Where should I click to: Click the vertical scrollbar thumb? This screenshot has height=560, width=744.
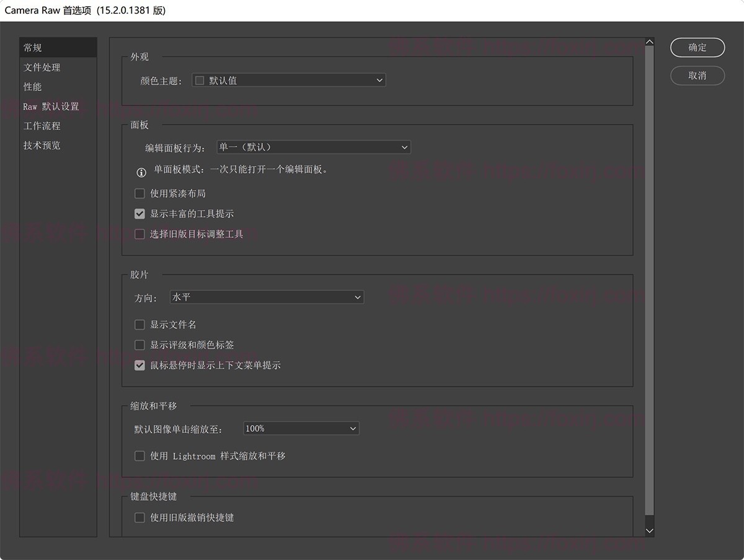point(649,279)
